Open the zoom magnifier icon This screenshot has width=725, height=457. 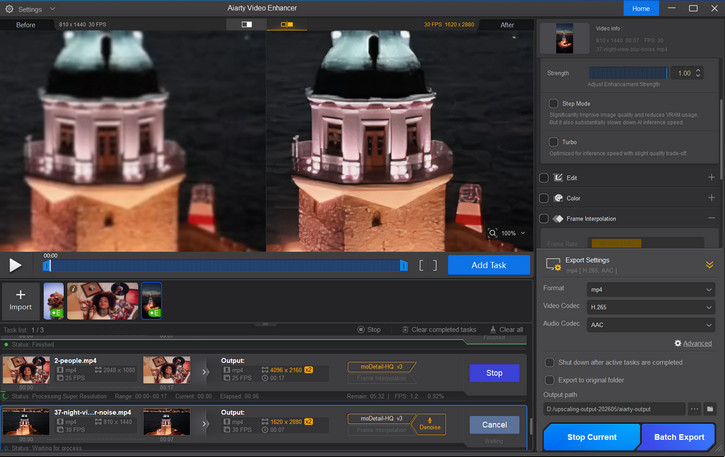point(493,233)
